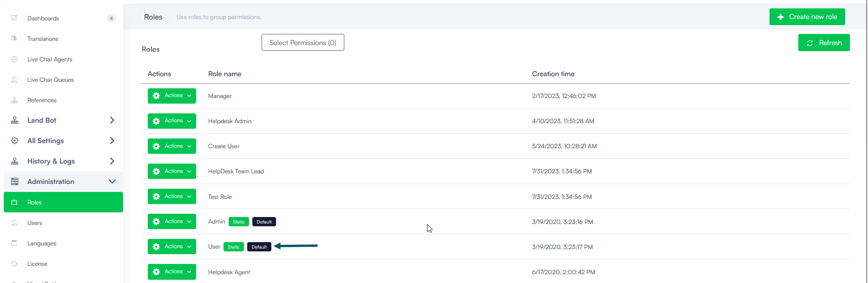Click the Translations sidebar icon
This screenshot has height=283, width=868.
(x=14, y=39)
